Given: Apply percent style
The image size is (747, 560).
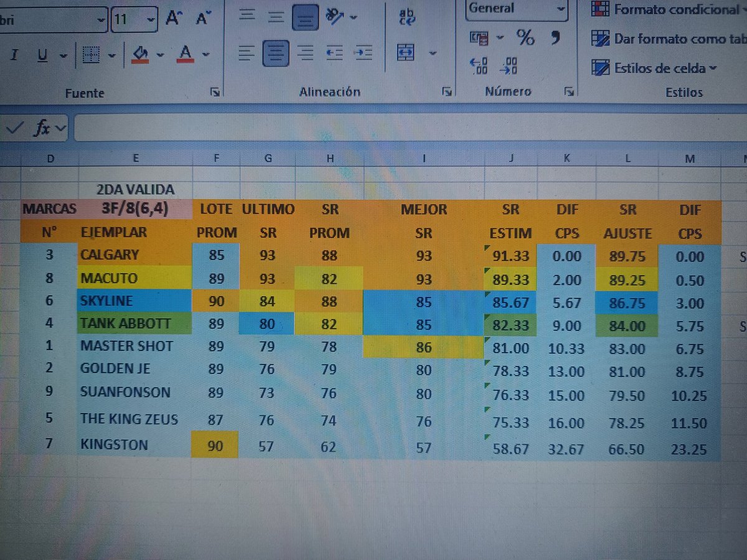Looking at the screenshot, I should tap(525, 38).
